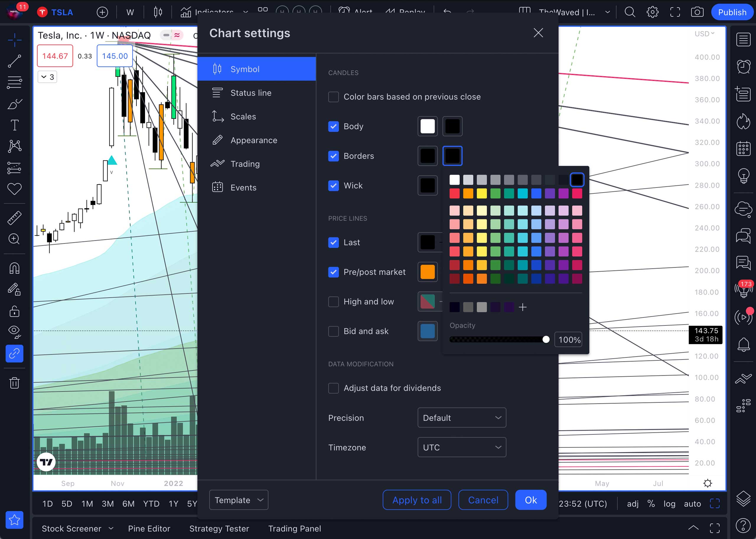
Task: Open the alerts clock panel
Action: (x=743, y=66)
